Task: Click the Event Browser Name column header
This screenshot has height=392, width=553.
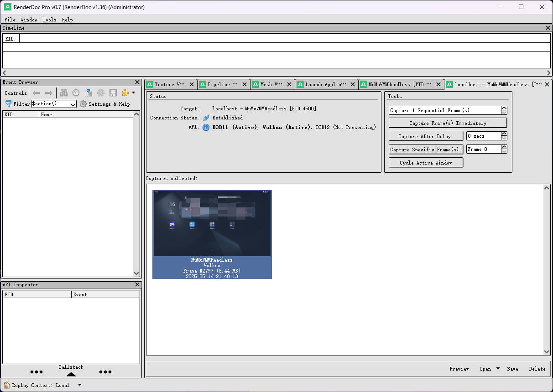Action: (x=86, y=114)
